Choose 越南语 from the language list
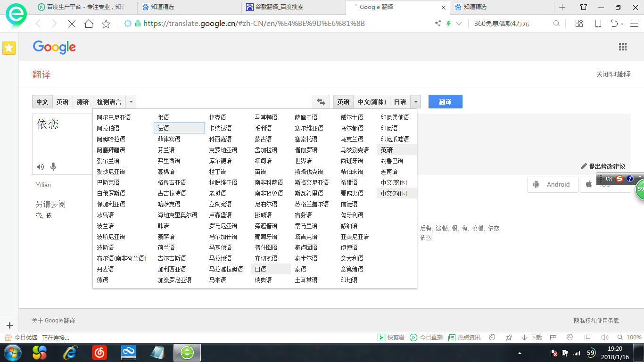 389,172
